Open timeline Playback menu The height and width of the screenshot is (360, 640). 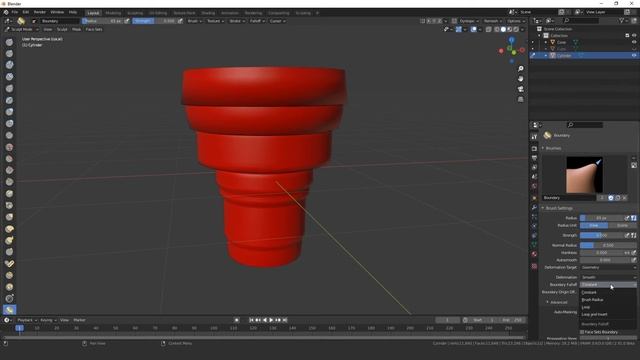click(27, 320)
